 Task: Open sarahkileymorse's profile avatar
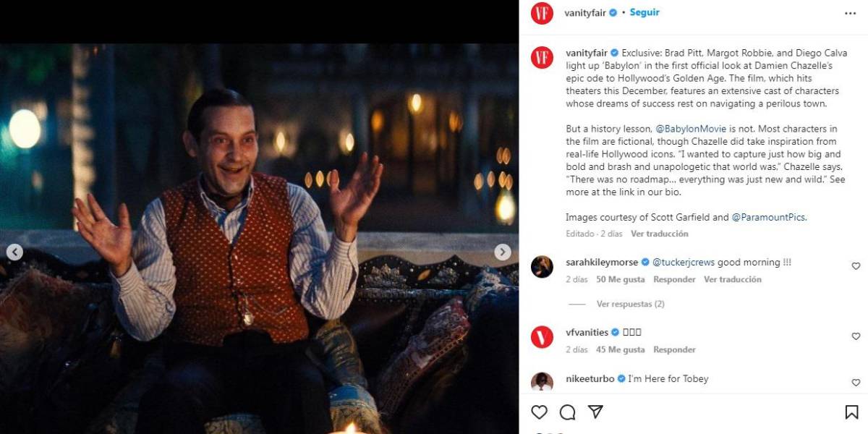[542, 267]
